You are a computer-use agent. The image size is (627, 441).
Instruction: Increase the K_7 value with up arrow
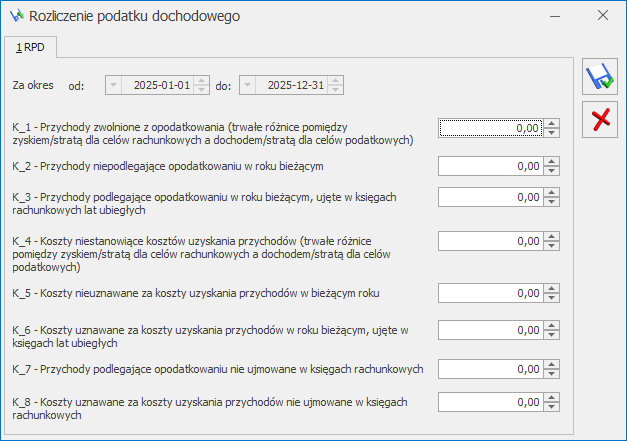pyautogui.click(x=551, y=365)
